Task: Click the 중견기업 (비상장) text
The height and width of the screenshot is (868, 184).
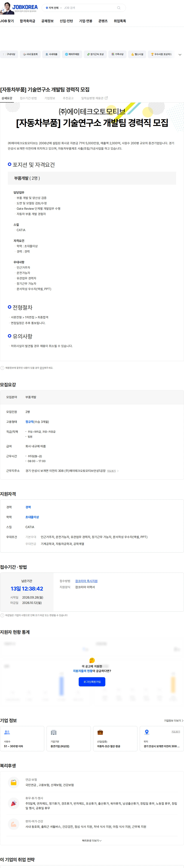Action: pyautogui.click(x=60, y=746)
